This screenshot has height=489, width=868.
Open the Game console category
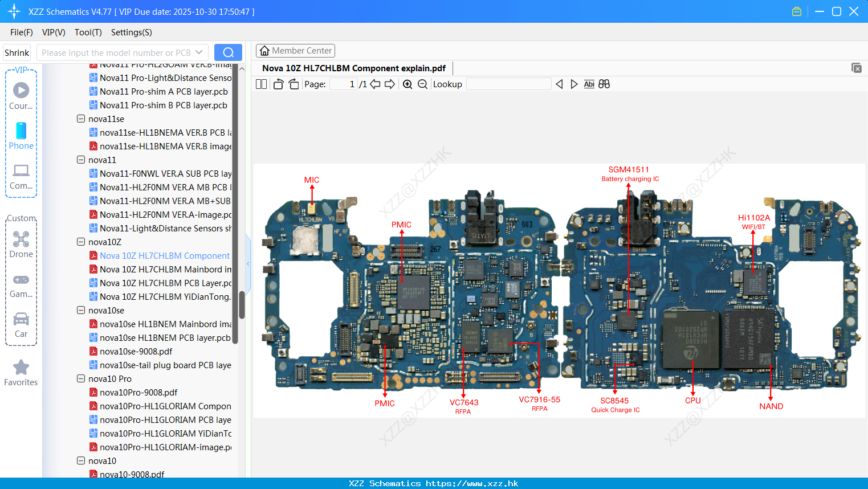point(21,286)
